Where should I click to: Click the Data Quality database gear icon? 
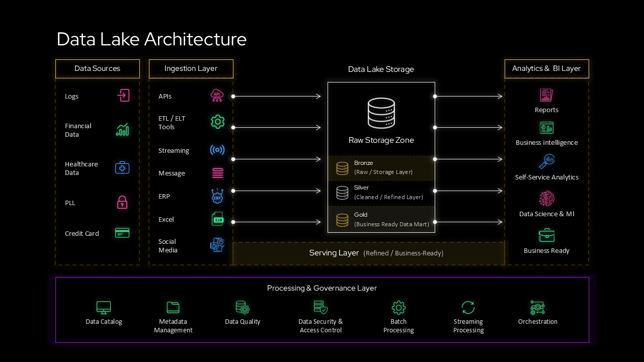point(243,307)
